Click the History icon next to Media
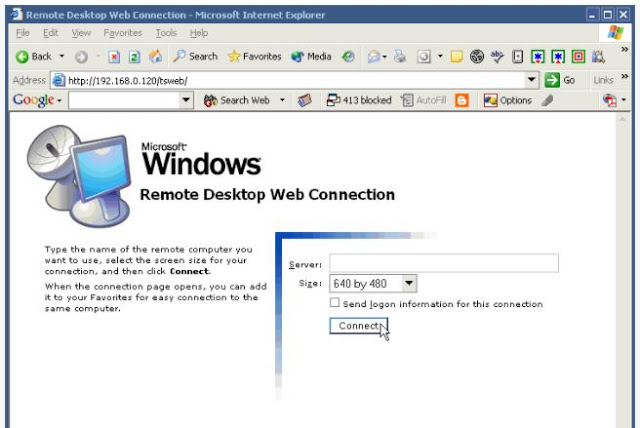This screenshot has width=640, height=428. 348,56
